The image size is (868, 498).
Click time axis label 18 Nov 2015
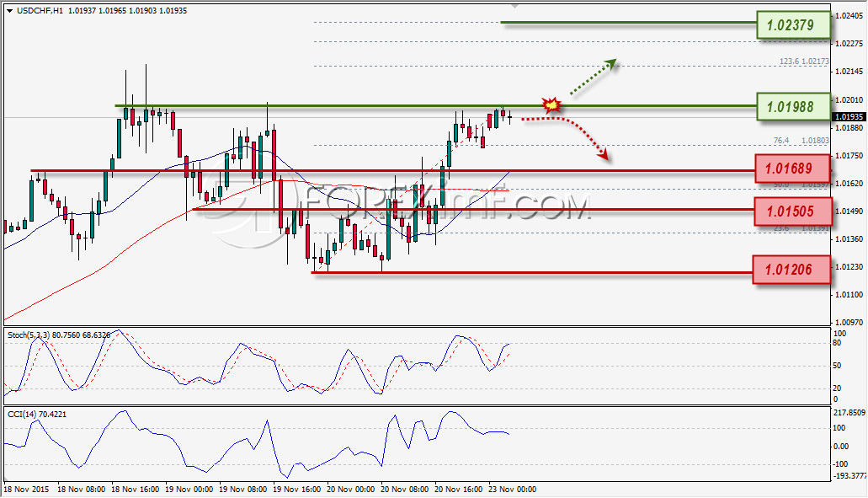pos(26,490)
